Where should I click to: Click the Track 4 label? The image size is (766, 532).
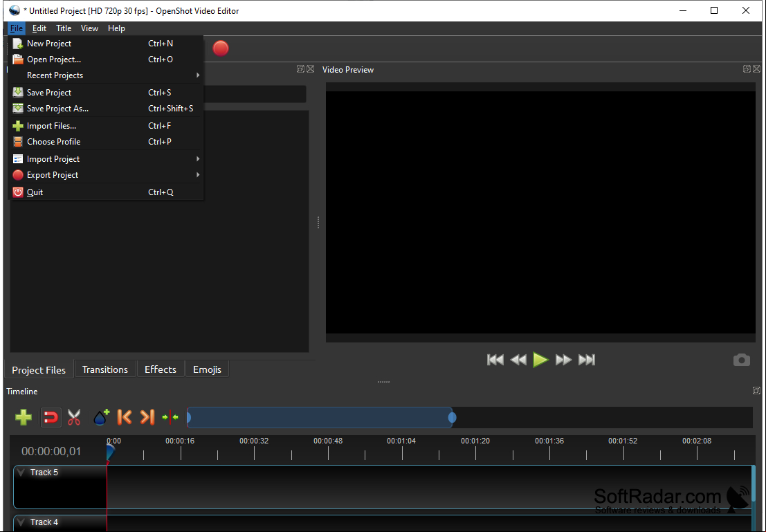click(x=44, y=522)
